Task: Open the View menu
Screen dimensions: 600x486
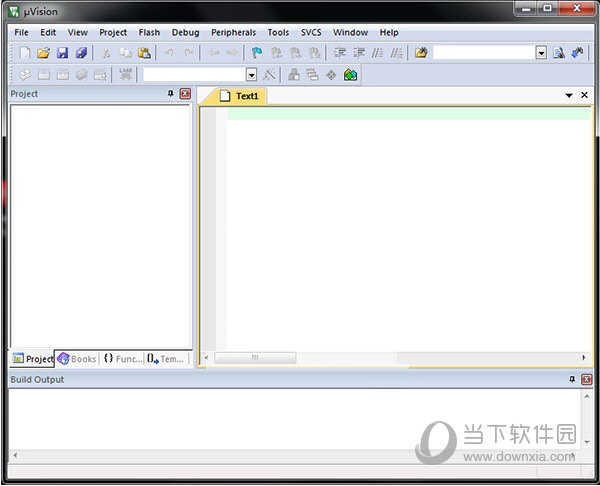Action: pos(78,33)
